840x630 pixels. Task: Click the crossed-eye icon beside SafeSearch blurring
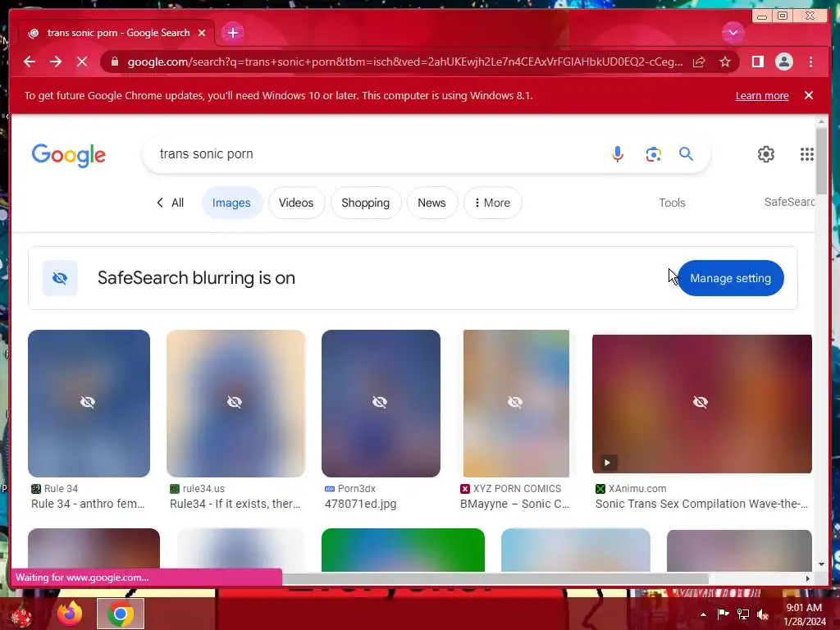(60, 278)
